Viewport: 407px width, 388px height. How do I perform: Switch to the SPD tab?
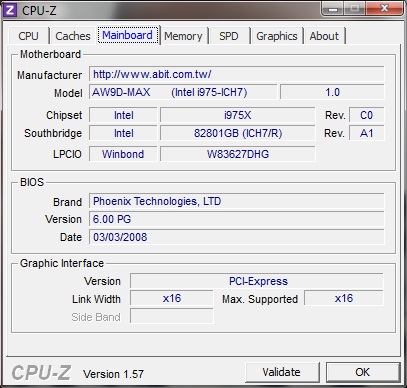click(229, 36)
